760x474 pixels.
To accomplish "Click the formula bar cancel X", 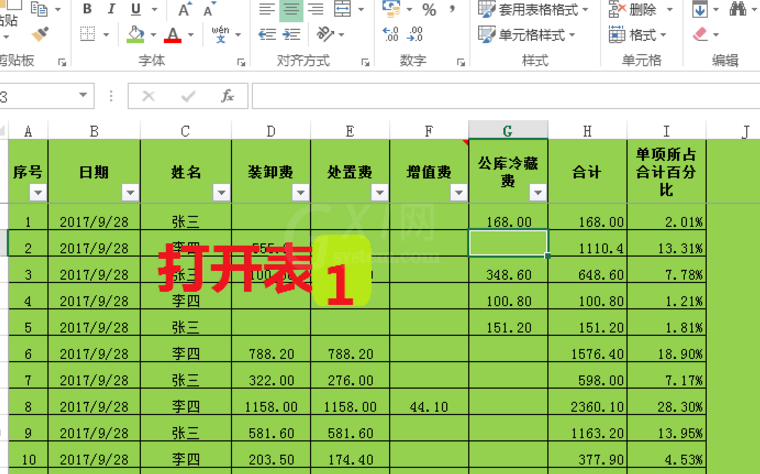I will click(148, 96).
